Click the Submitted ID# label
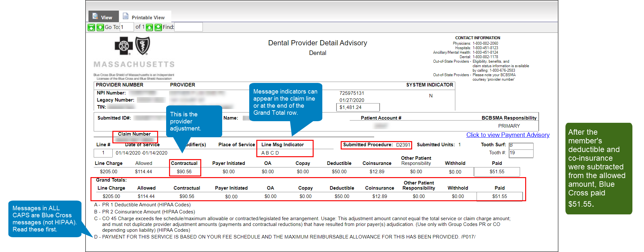This screenshot has height=252, width=644. click(x=114, y=118)
